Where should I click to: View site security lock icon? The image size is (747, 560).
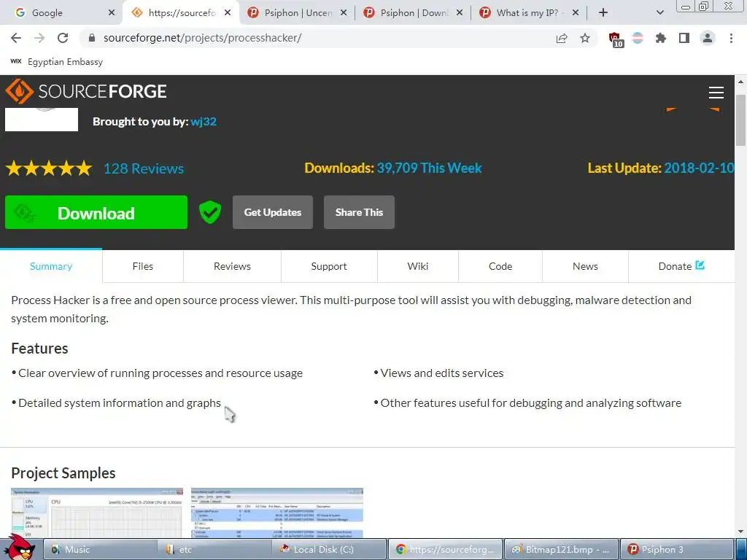(92, 38)
